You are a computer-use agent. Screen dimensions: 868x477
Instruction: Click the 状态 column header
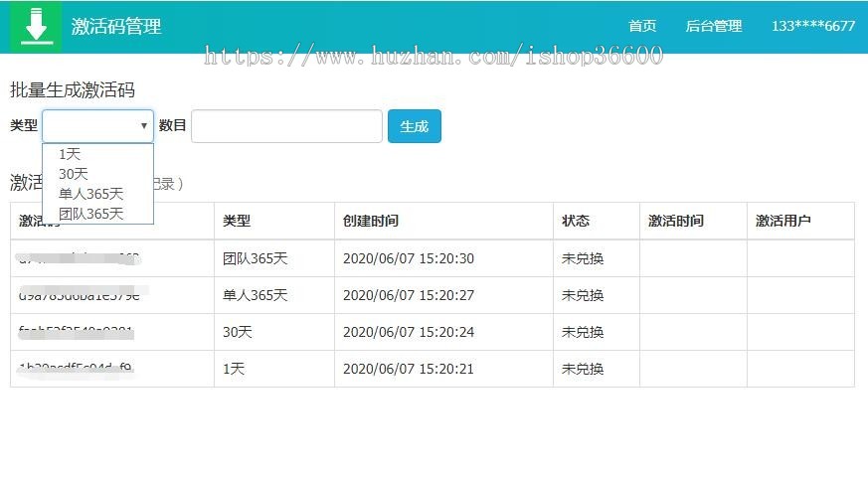(575, 221)
